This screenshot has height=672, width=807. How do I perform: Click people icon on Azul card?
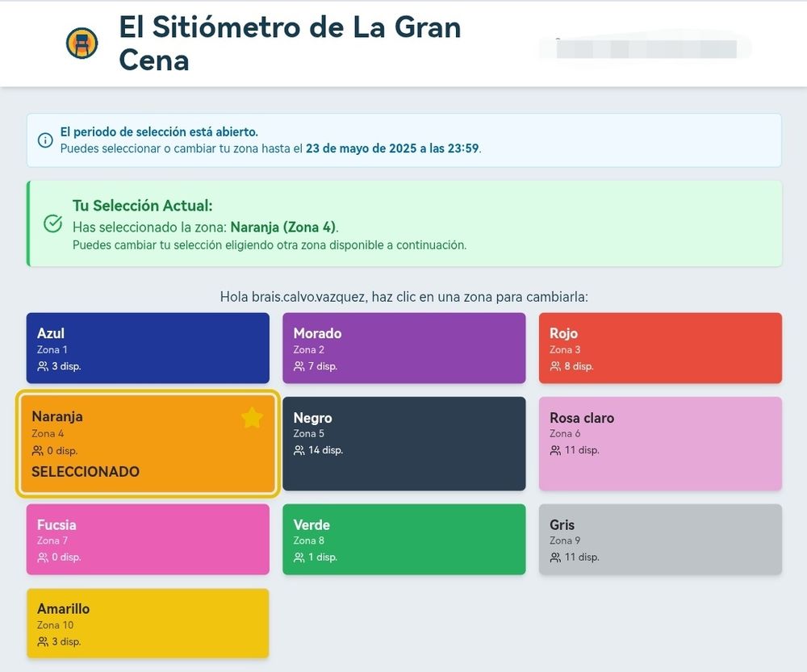(43, 366)
